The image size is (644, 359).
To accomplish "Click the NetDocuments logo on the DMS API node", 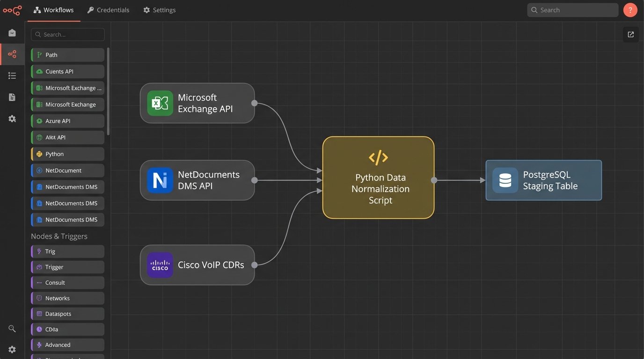I will tap(160, 180).
